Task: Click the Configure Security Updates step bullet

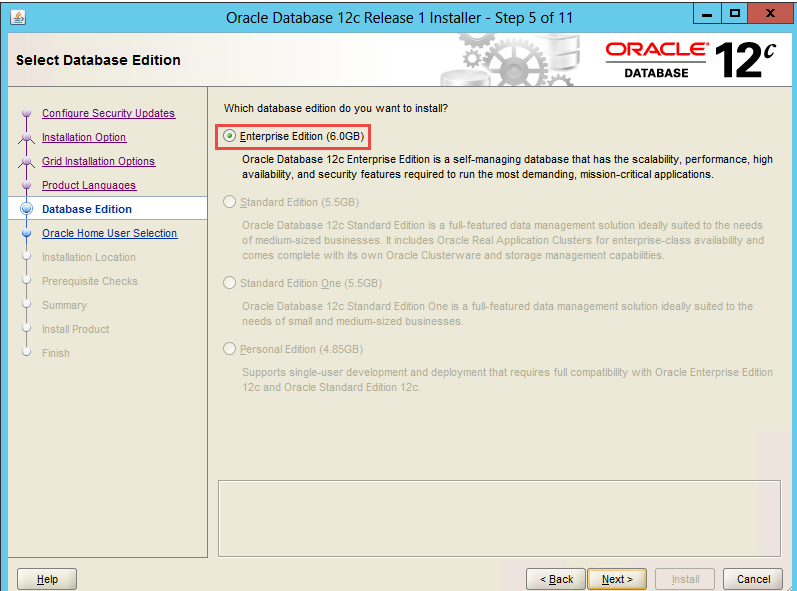Action: [x=27, y=114]
